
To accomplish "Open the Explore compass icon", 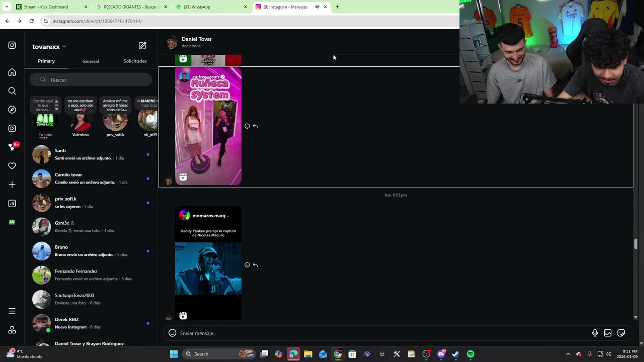I will 12,110.
